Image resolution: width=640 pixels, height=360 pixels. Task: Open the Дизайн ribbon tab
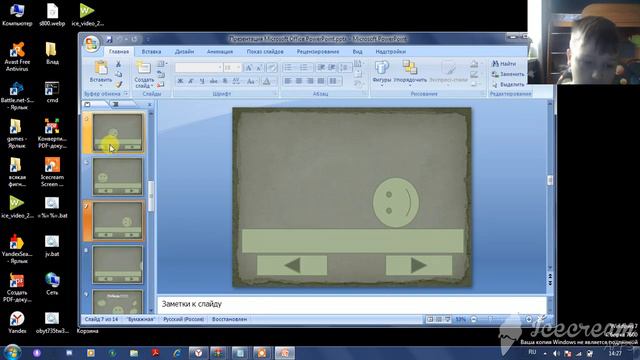184,52
